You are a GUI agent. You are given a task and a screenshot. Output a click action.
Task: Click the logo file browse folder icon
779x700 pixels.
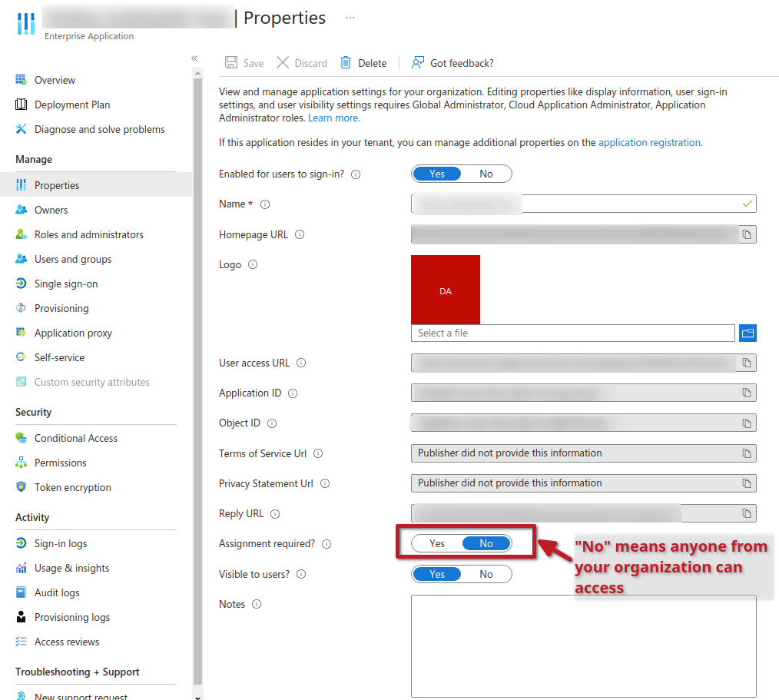748,333
